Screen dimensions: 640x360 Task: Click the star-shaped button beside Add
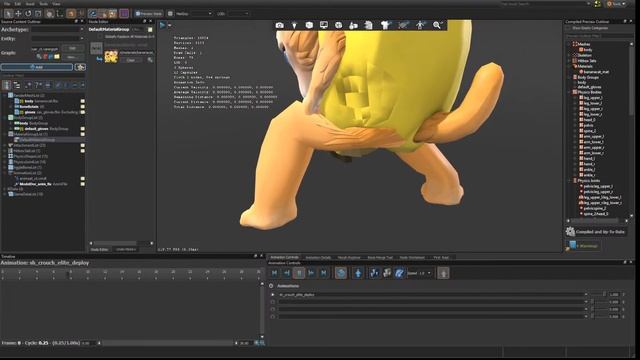point(80,67)
